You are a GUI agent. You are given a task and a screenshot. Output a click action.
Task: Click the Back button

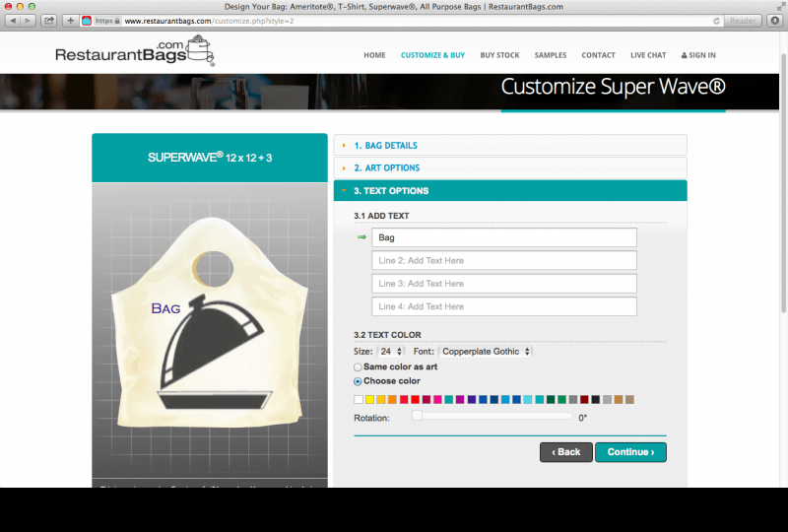coord(565,452)
